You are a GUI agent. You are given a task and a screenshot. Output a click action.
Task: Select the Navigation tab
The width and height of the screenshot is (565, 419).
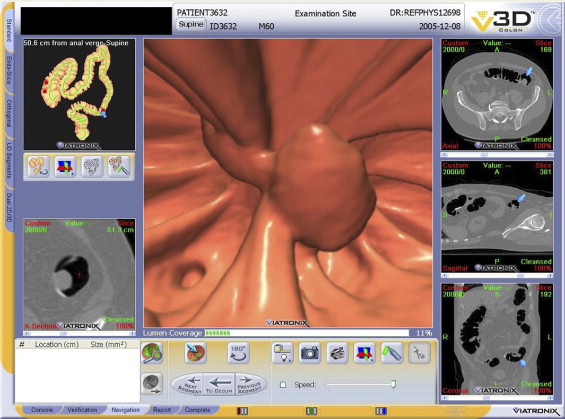tap(125, 410)
